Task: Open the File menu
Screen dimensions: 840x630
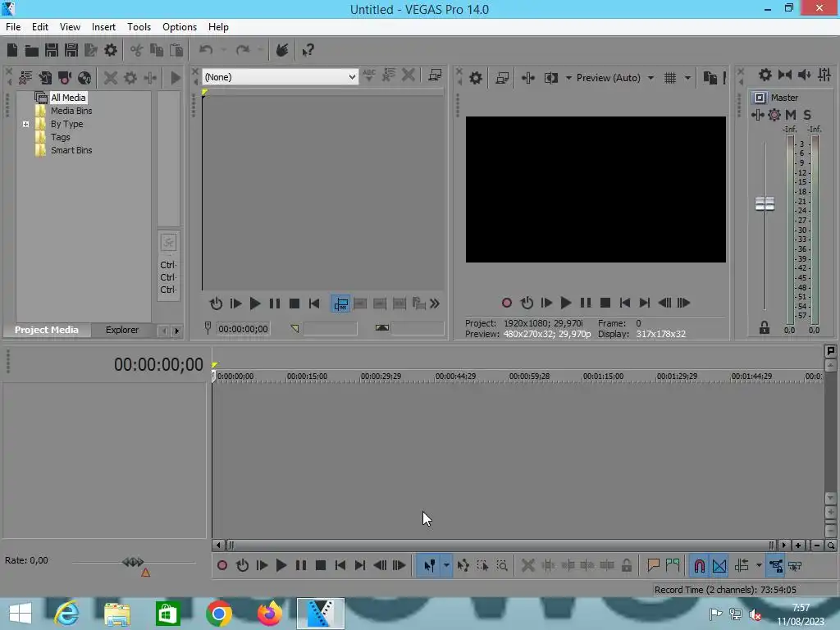Action: click(13, 27)
